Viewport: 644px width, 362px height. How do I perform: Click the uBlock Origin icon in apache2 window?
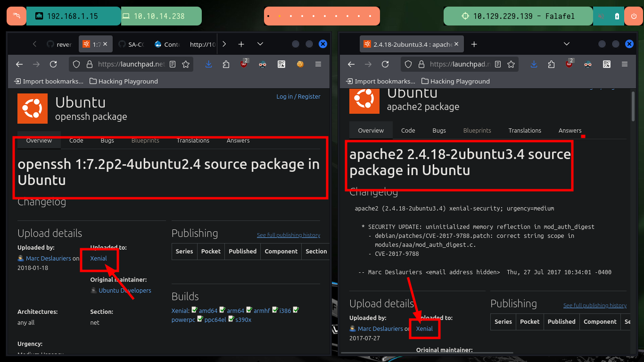pyautogui.click(x=570, y=64)
